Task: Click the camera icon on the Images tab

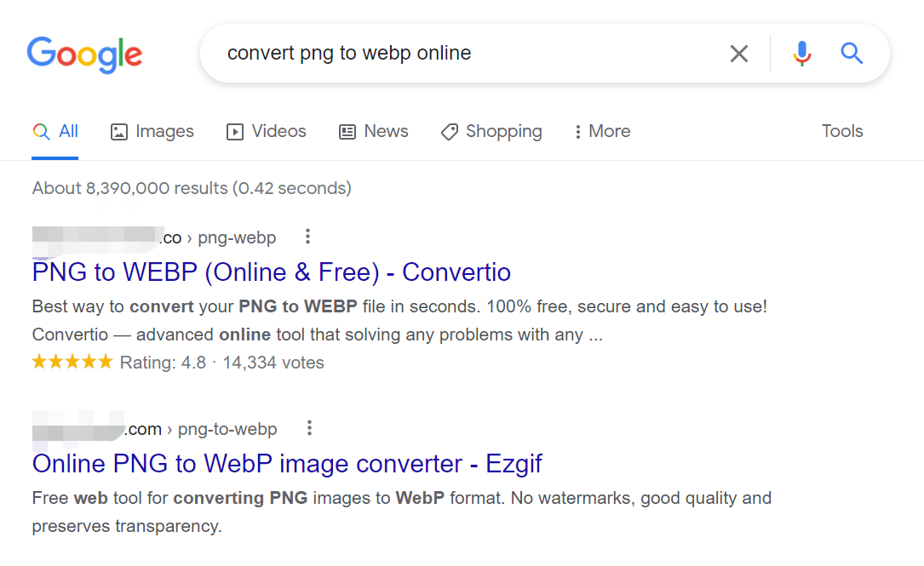Action: [x=118, y=131]
